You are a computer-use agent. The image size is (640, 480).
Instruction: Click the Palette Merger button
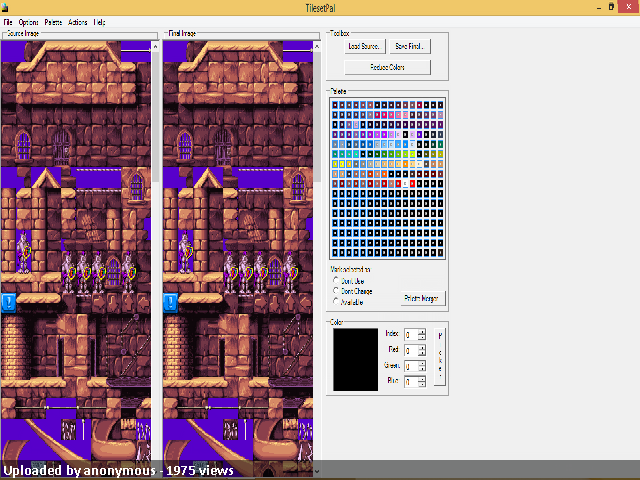click(422, 298)
